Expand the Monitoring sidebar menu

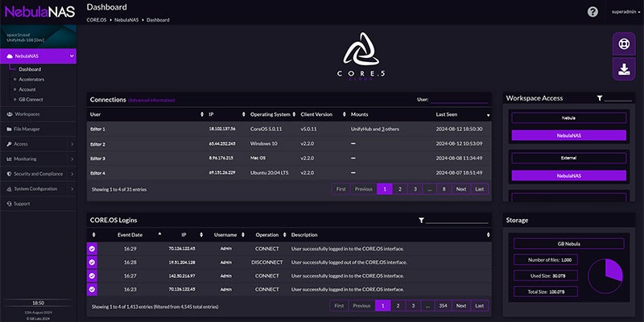pyautogui.click(x=72, y=159)
